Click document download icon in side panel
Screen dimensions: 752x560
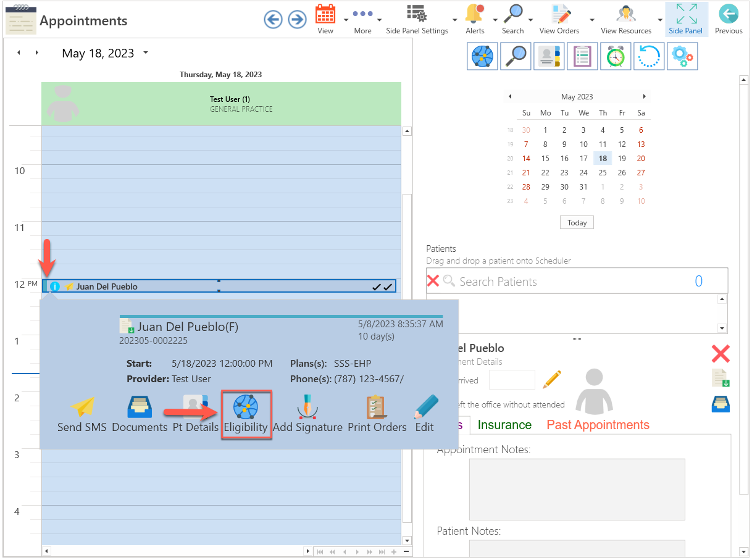point(721,378)
